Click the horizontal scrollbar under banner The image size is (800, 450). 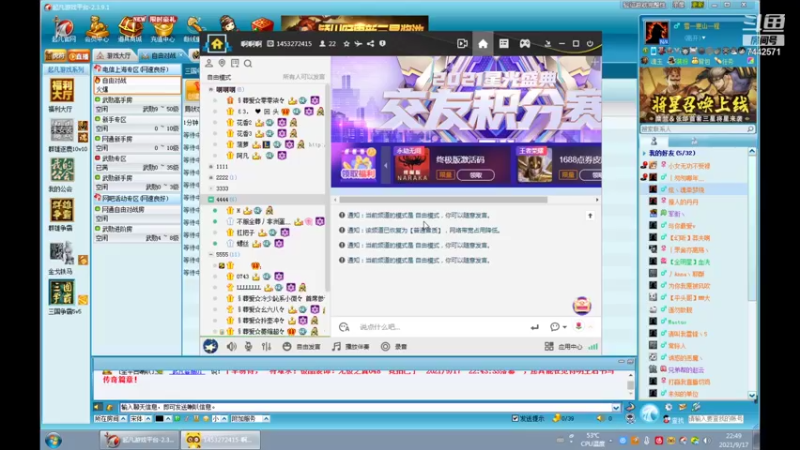pyautogui.click(x=443, y=200)
